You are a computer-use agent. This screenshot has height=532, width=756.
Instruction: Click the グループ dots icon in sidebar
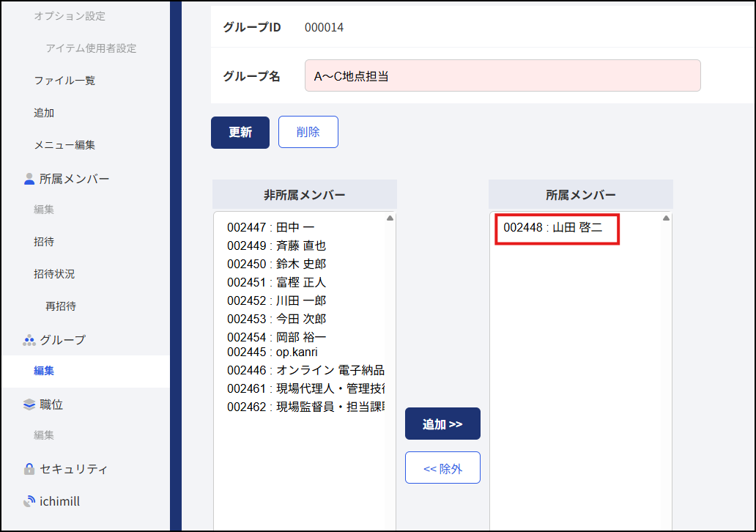(x=29, y=340)
